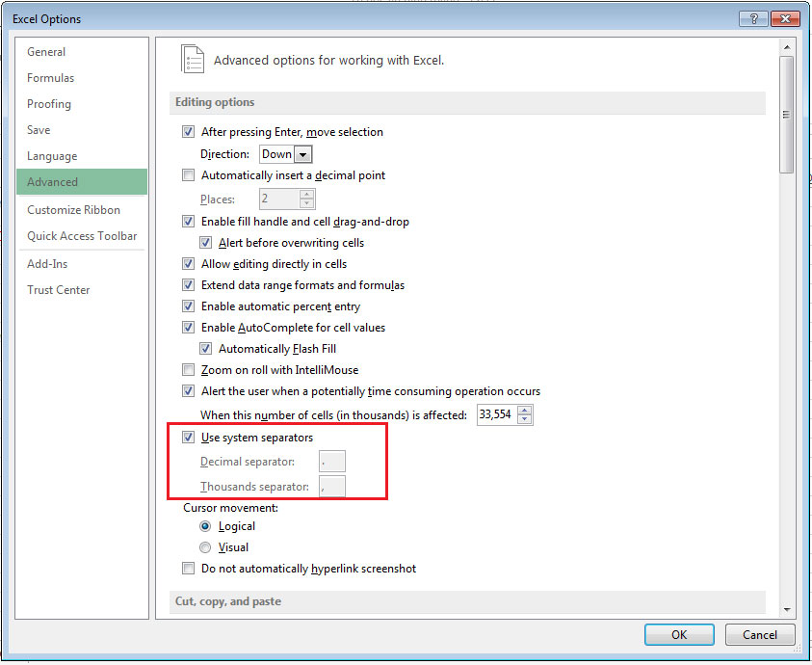Click the Help question mark icon

tap(753, 18)
